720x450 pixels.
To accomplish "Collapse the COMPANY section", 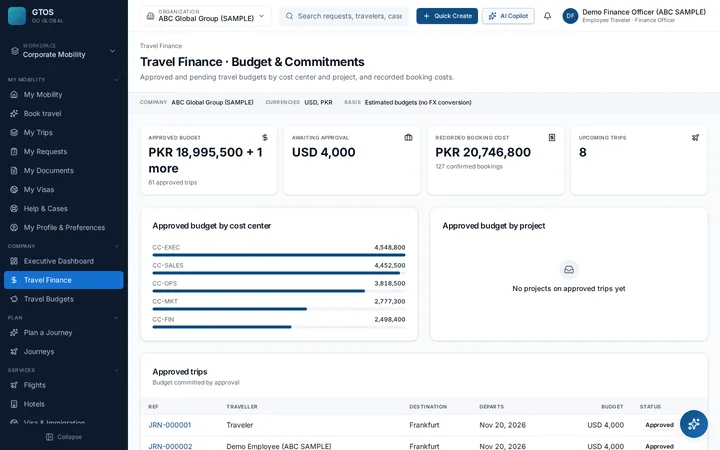I will (116, 247).
